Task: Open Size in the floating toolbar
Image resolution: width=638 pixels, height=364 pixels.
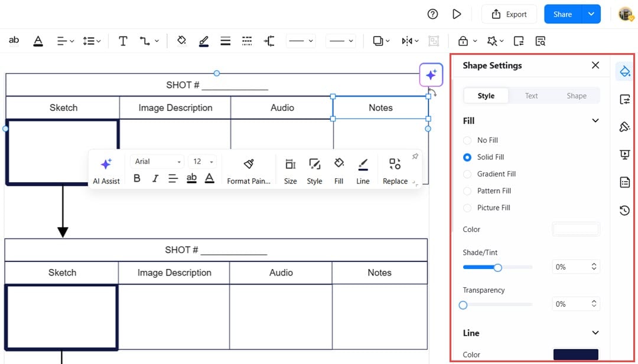Action: pyautogui.click(x=290, y=171)
